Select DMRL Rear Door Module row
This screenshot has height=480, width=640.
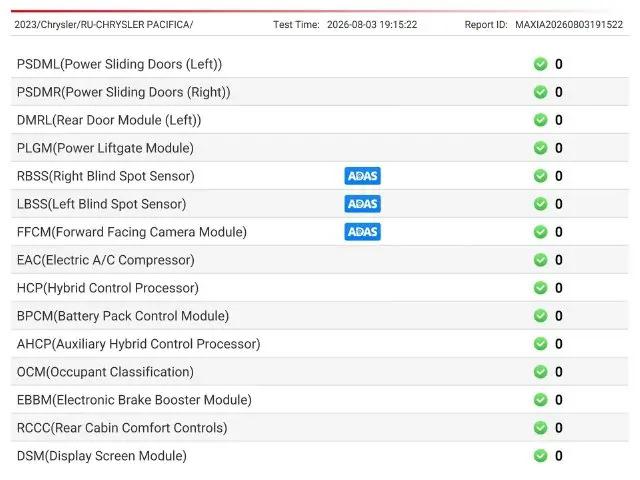click(320, 120)
